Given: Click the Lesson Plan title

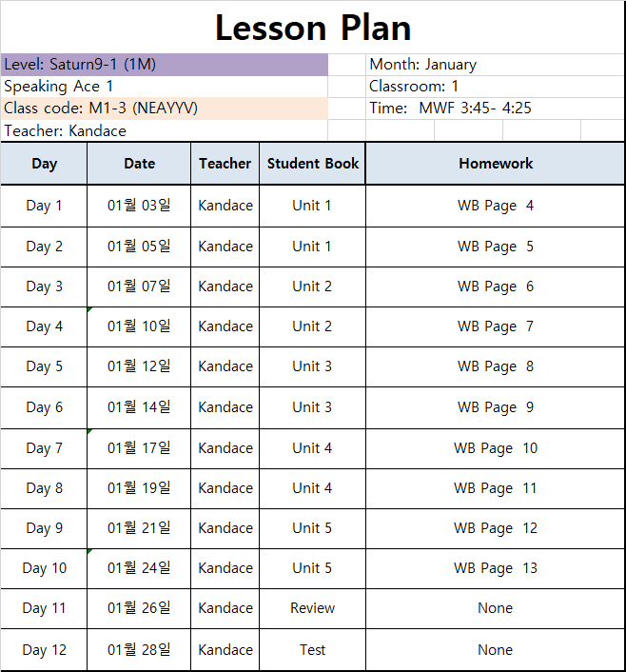Looking at the screenshot, I should (x=313, y=28).
